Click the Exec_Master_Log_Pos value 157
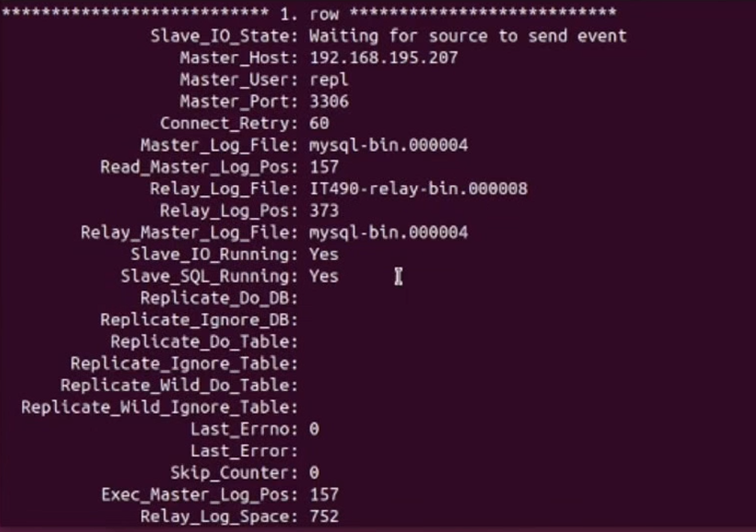The image size is (756, 532). [323, 494]
